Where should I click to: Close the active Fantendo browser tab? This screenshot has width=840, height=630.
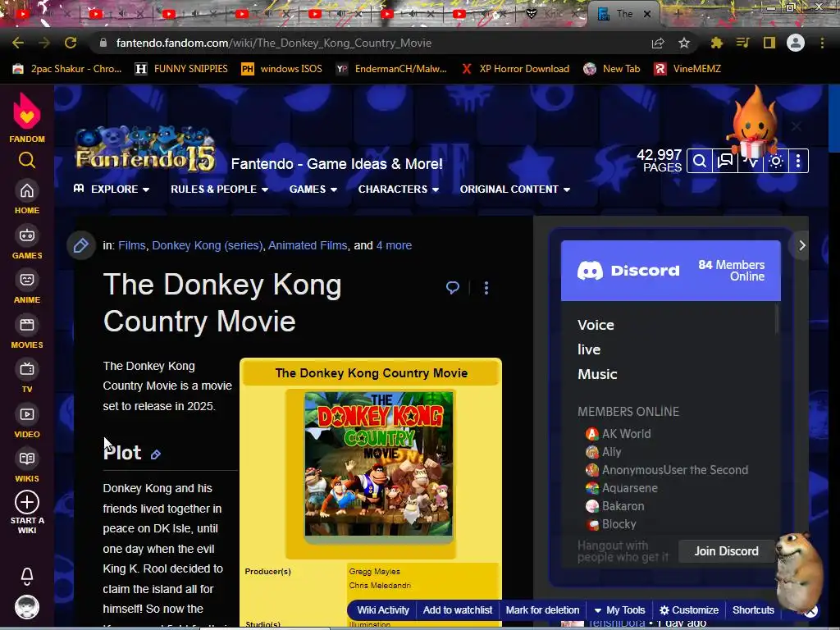[647, 14]
